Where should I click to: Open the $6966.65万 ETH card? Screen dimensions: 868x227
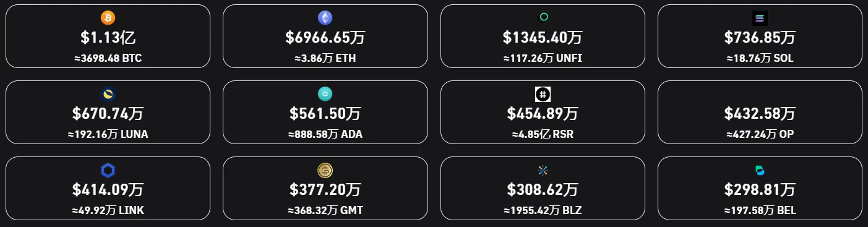pyautogui.click(x=325, y=36)
